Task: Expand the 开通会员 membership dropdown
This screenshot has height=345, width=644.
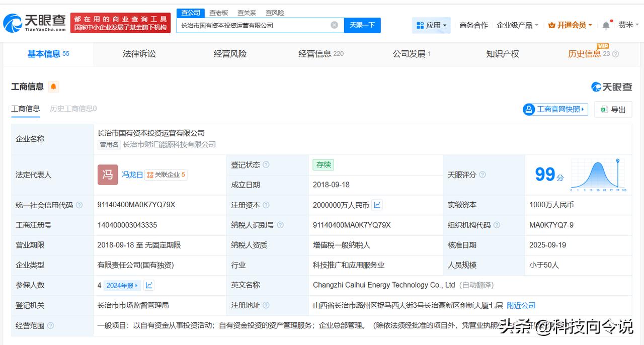Action: 570,25
